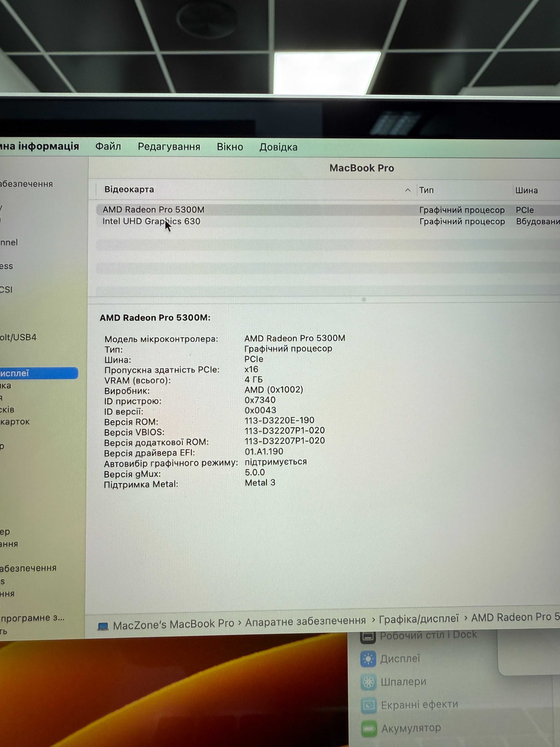Click the Шпалери icon in System Settings
Screen dimensions: 560x747
click(x=369, y=682)
